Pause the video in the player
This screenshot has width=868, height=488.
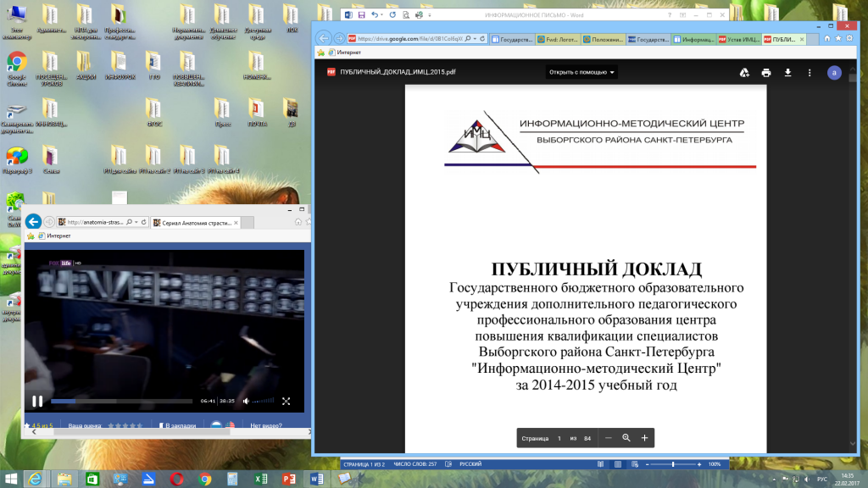pos(37,401)
